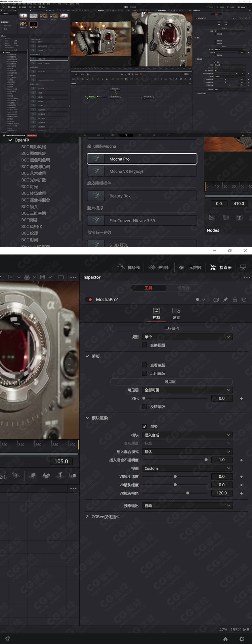Click the single viewer layout rectangle icon
252x644 pixels.
[61, 277]
